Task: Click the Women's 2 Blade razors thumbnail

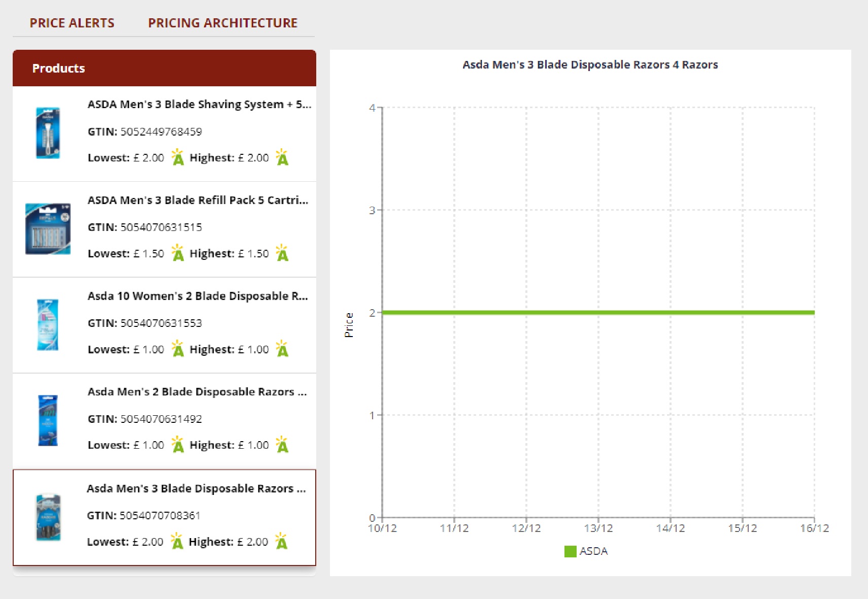Action: (x=48, y=325)
